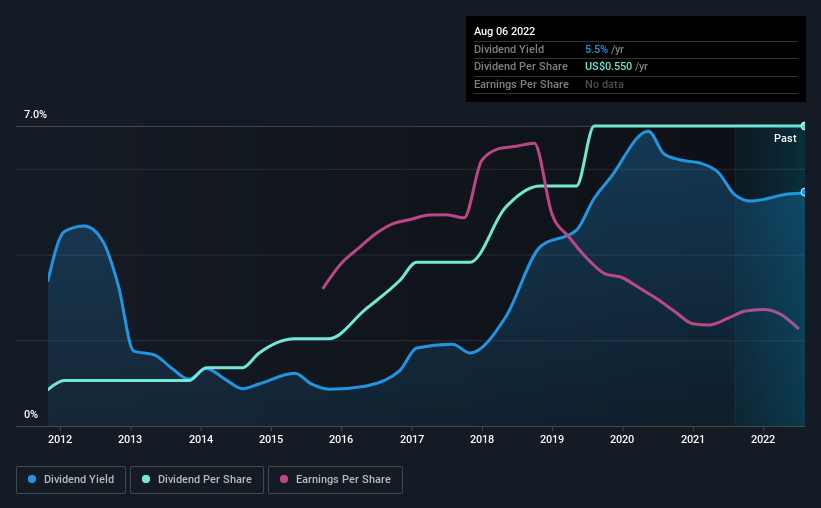Click the 2012 year label on the axis
821x508 pixels.
[60, 439]
